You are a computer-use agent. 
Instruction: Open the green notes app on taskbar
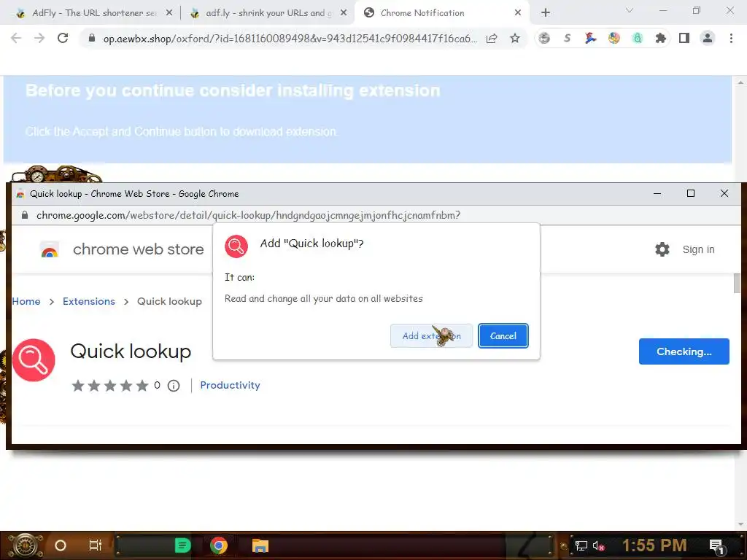[x=182, y=545]
